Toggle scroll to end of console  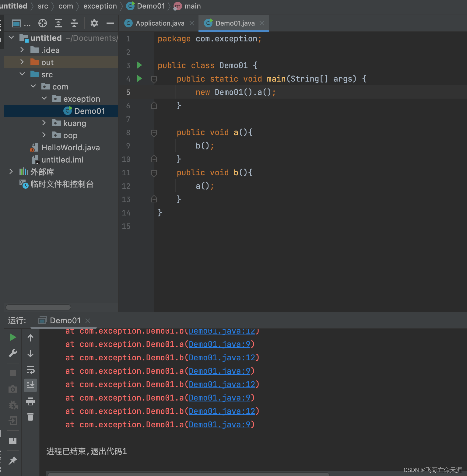tap(30, 385)
